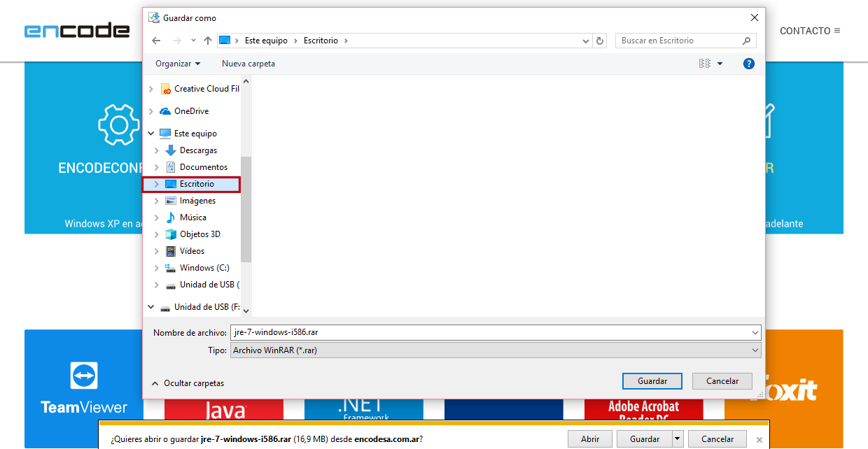The width and height of the screenshot is (868, 449).
Task: Select Windows (C:) in the folder tree
Action: click(204, 268)
